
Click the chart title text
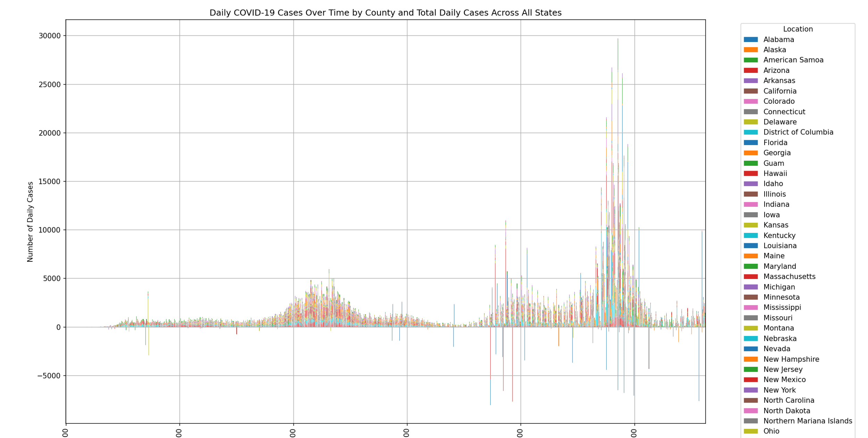point(385,13)
